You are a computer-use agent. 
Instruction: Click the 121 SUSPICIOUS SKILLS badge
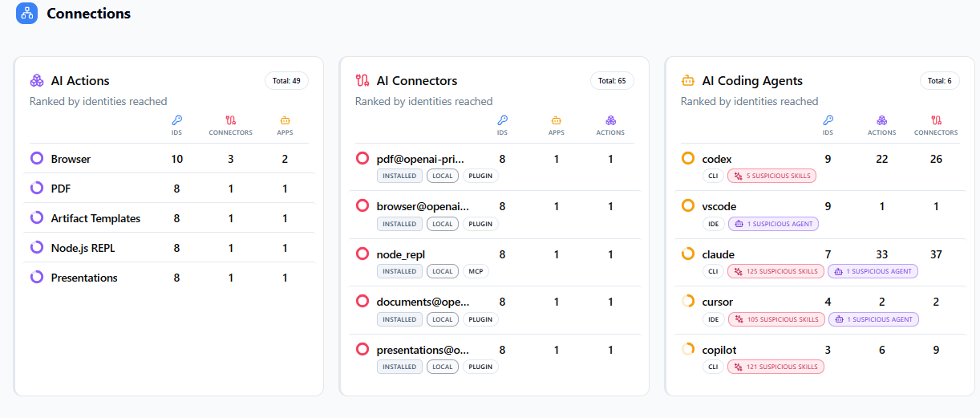point(775,367)
